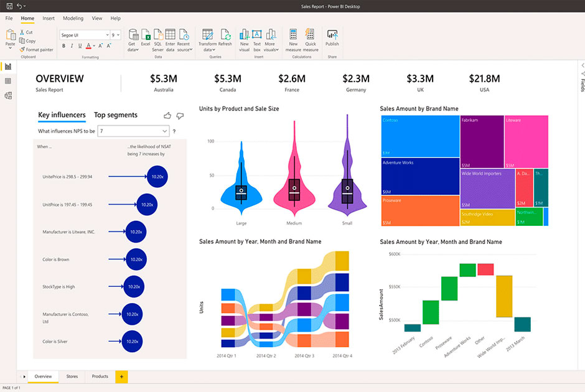Image resolution: width=585 pixels, height=392 pixels.
Task: Click the Proseware tile in treemap
Action: (421, 211)
